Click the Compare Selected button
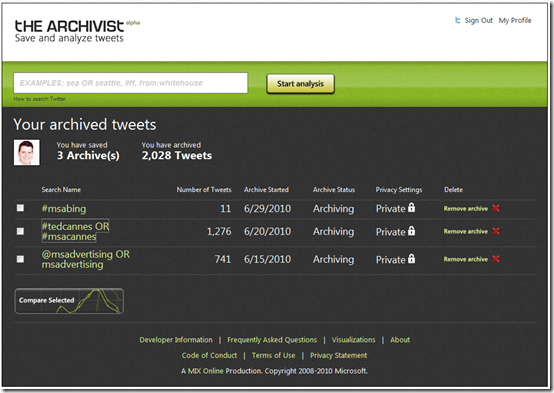554x393 pixels. click(69, 301)
